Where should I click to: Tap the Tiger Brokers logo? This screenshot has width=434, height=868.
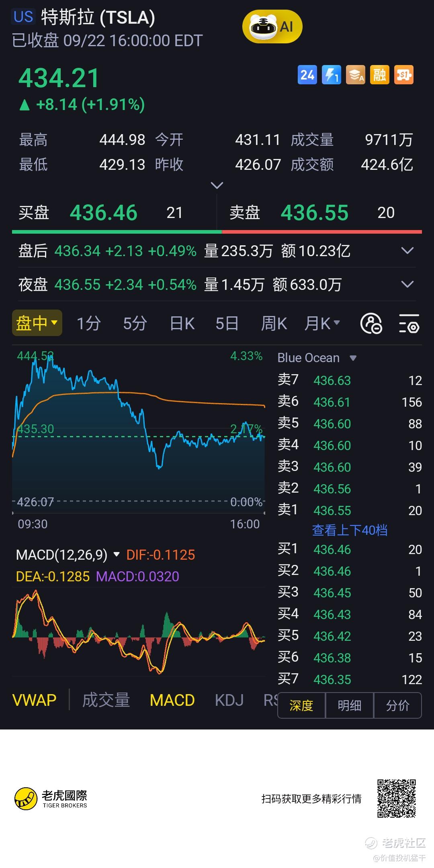[x=51, y=798]
